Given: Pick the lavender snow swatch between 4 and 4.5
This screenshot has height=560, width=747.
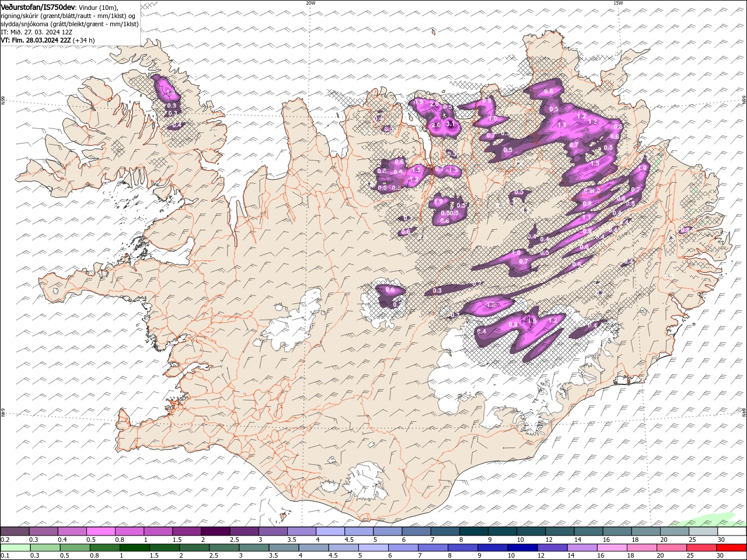Looking at the screenshot, I should (330, 531).
